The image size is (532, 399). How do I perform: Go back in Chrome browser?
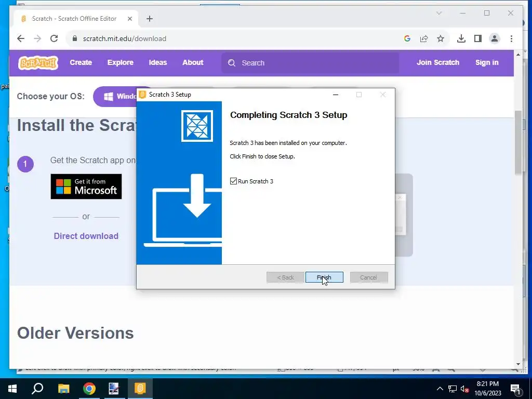(21, 38)
